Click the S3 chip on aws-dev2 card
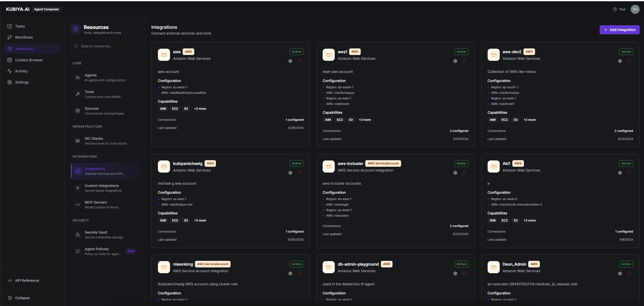 click(515, 120)
